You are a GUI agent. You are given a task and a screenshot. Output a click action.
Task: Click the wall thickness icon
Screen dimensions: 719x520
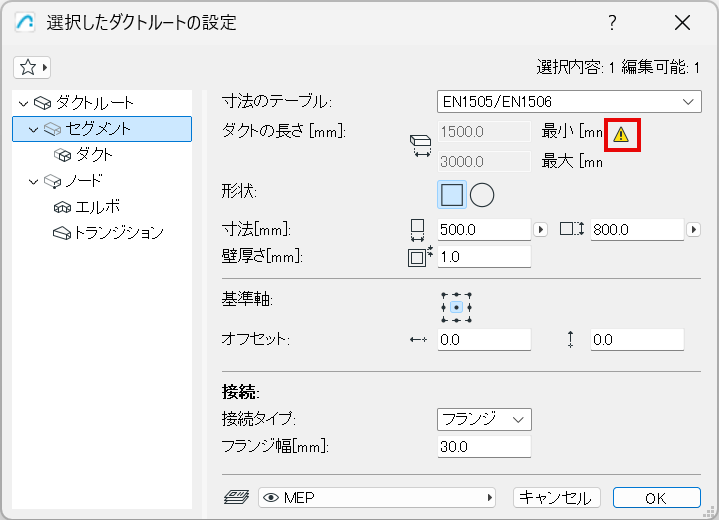[x=419, y=256]
